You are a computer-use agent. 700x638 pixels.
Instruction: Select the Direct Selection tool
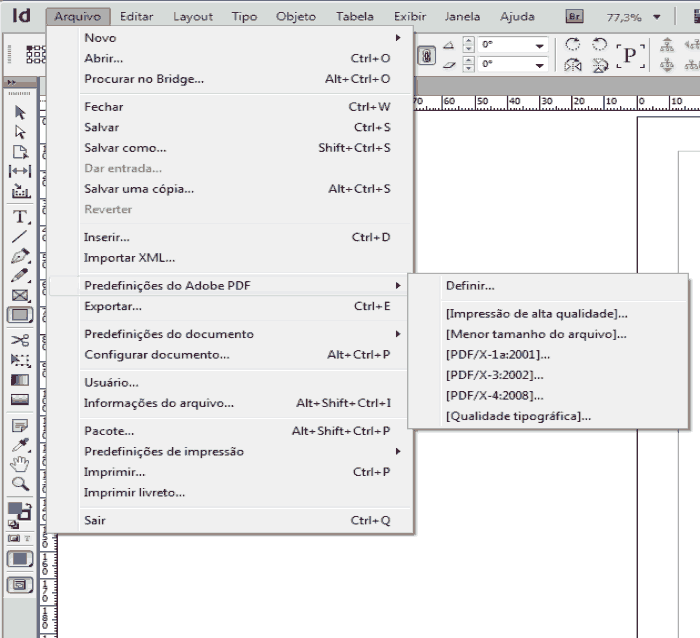click(x=20, y=132)
